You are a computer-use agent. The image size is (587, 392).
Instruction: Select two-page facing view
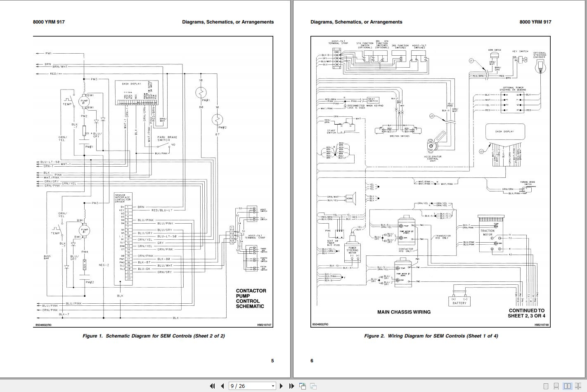pos(568,386)
